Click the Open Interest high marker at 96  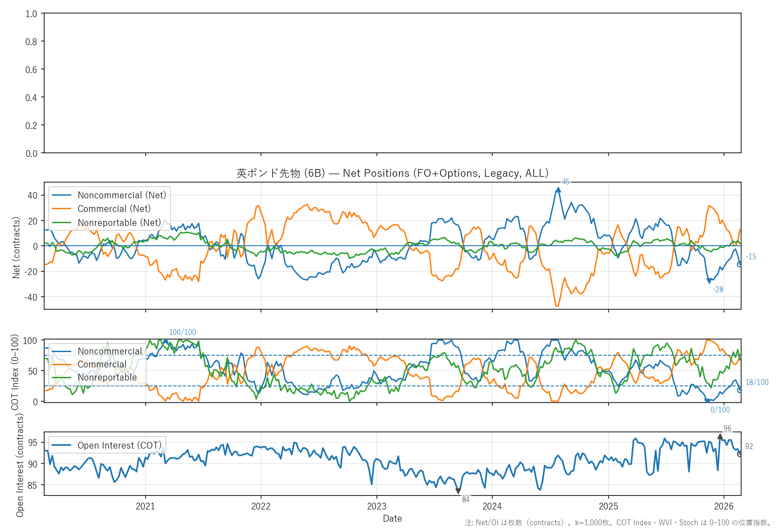pos(720,436)
